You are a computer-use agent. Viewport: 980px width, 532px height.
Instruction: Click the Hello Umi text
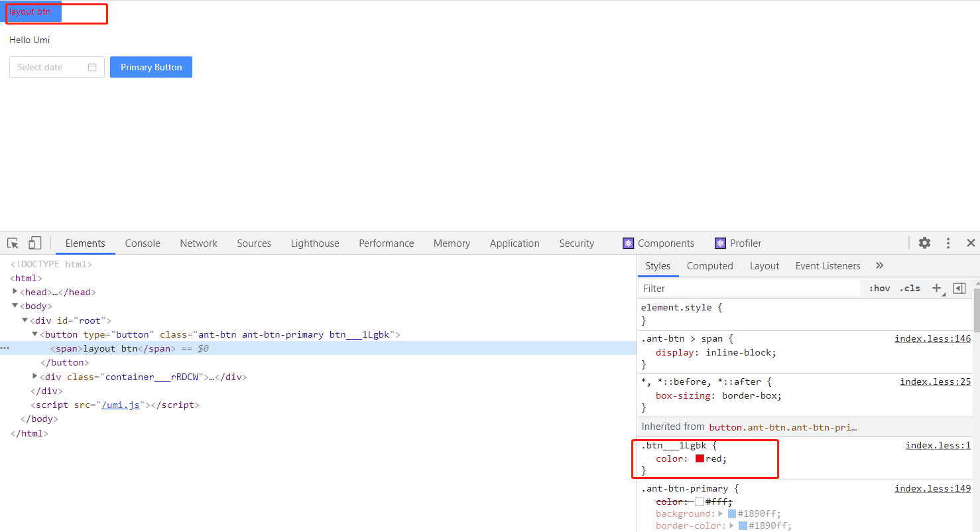pos(30,40)
